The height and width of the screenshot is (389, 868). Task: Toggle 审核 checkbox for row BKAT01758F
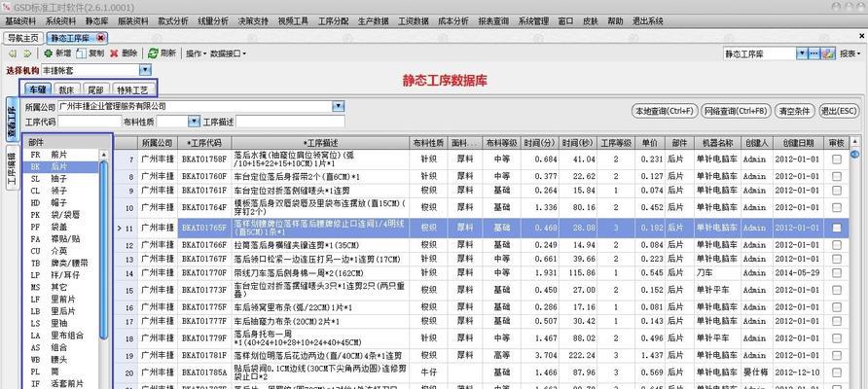click(837, 159)
